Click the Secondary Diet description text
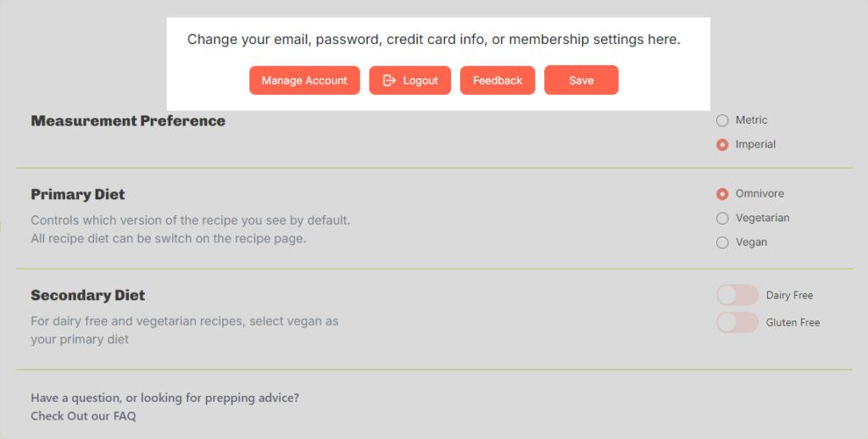Image resolution: width=868 pixels, height=439 pixels. pyautogui.click(x=184, y=330)
